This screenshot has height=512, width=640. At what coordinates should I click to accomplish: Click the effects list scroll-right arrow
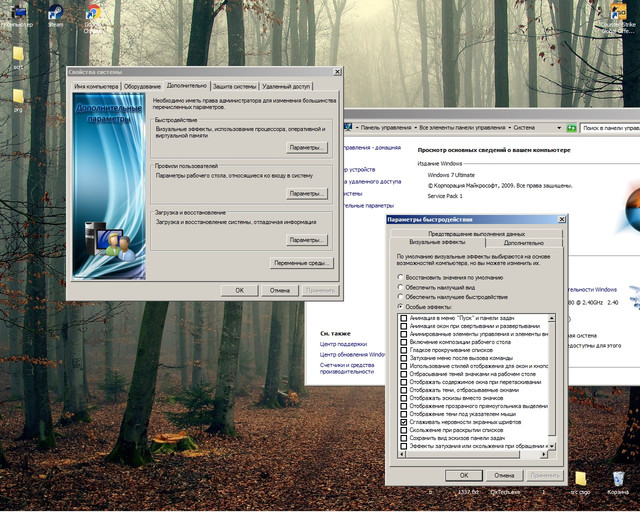544,454
